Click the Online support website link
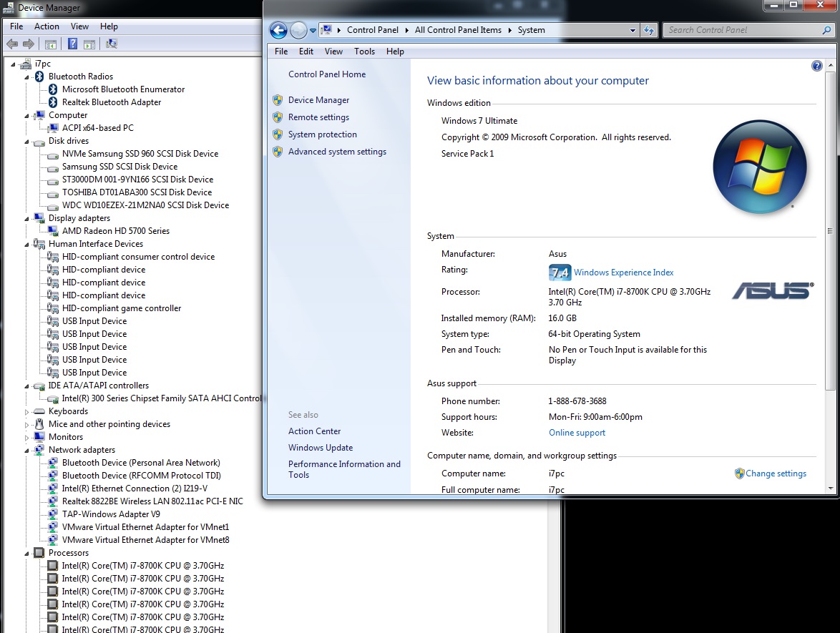Viewport: 840px width, 633px height. coord(577,433)
